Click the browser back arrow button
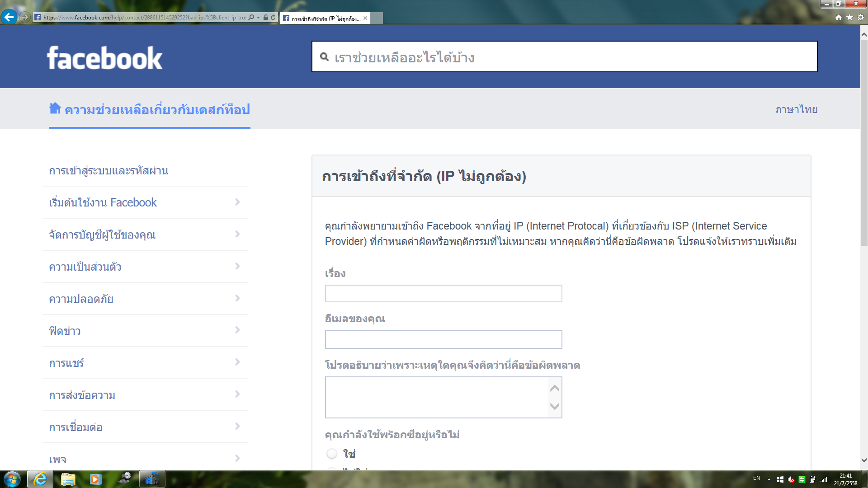Image resolution: width=868 pixels, height=488 pixels. 9,17
